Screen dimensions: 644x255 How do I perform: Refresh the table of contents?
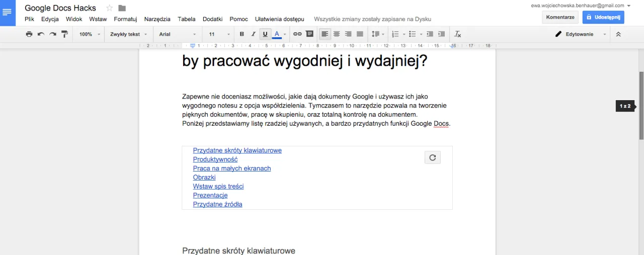pos(432,157)
